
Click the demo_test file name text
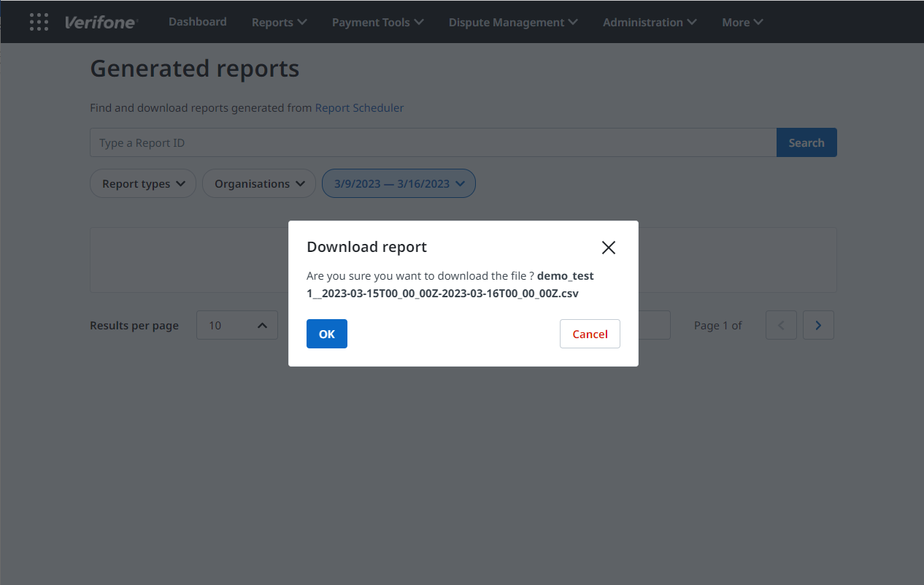[450, 285]
